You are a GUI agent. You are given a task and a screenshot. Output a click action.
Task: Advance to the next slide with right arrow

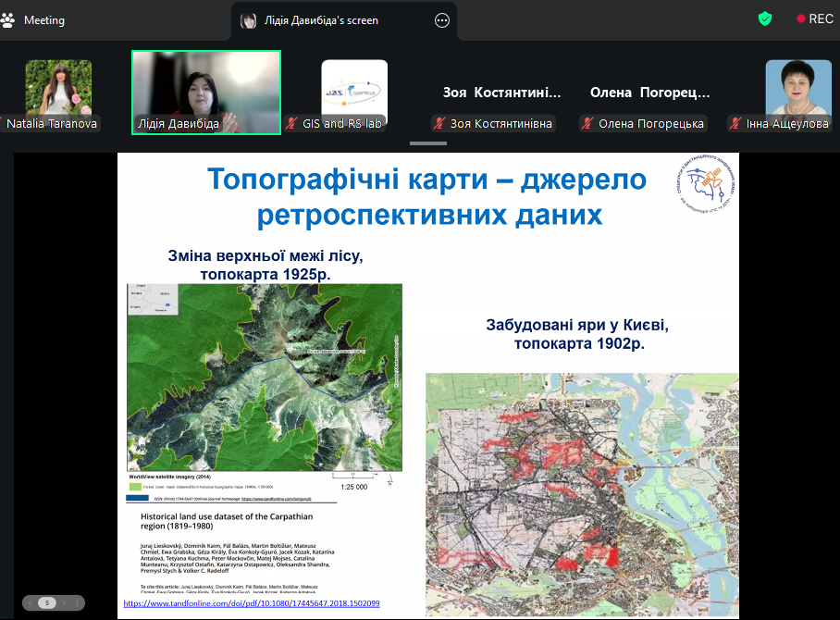pos(62,602)
